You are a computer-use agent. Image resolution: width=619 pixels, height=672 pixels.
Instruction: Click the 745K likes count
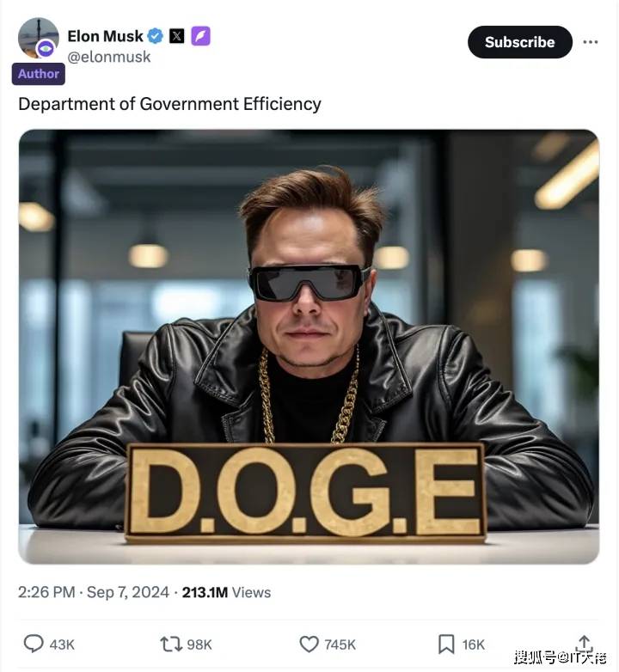pyautogui.click(x=340, y=645)
